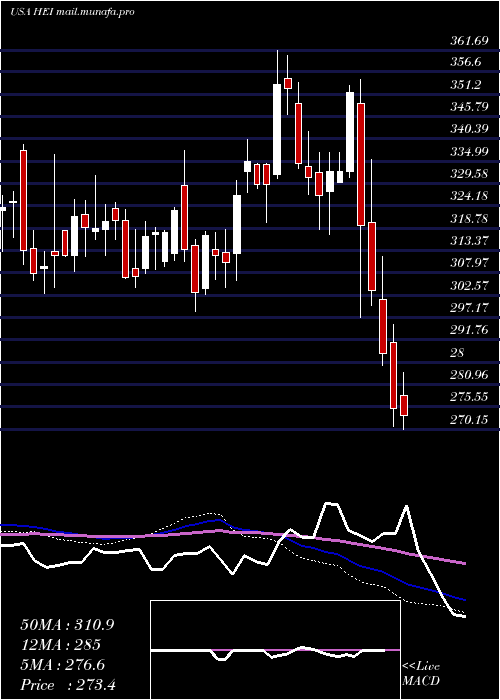Viewport: 500px width, 700px height.
Task: Click the 329.58 price axis label
Action: click(x=468, y=174)
